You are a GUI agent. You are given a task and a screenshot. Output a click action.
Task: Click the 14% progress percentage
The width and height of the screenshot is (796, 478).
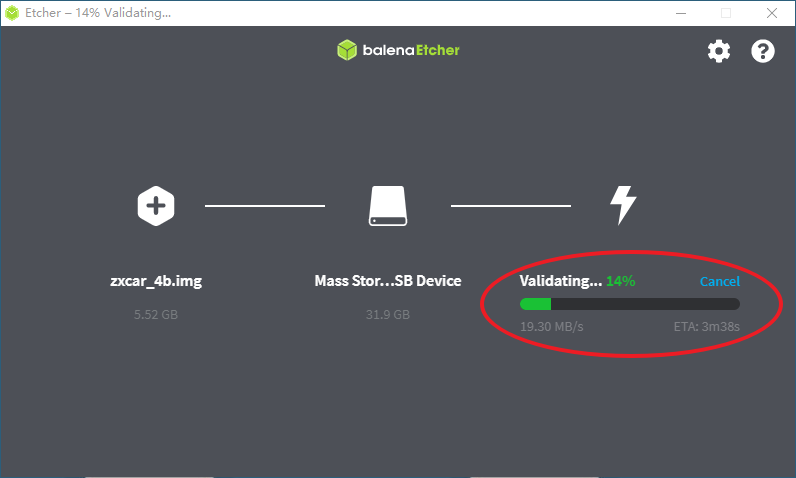(620, 281)
